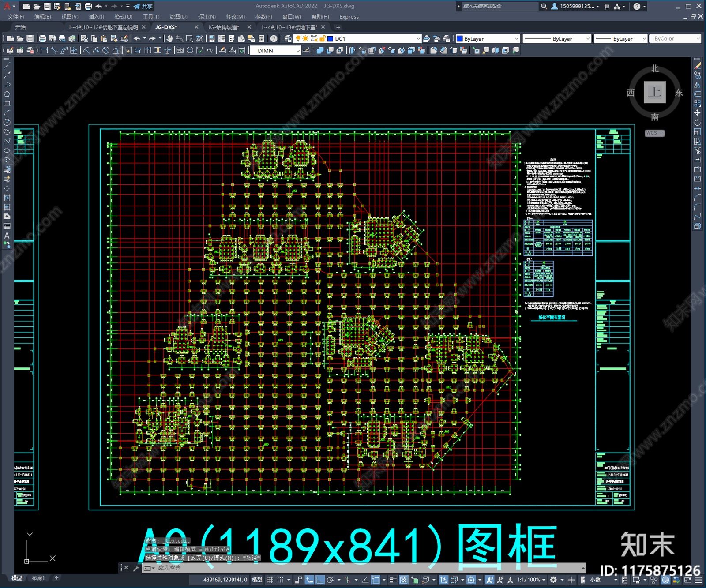The width and height of the screenshot is (706, 588).
Task: Open the 文件(F) menu
Action: [x=16, y=16]
